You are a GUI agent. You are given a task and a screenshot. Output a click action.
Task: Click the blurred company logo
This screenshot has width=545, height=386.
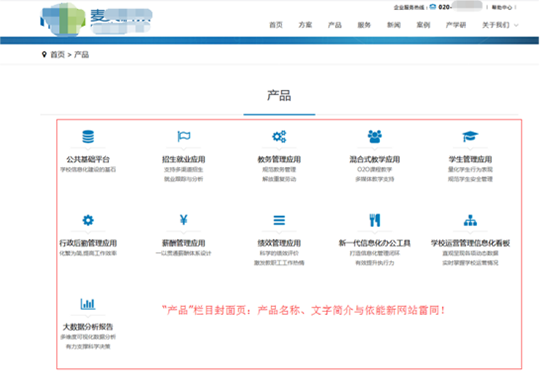[96, 19]
